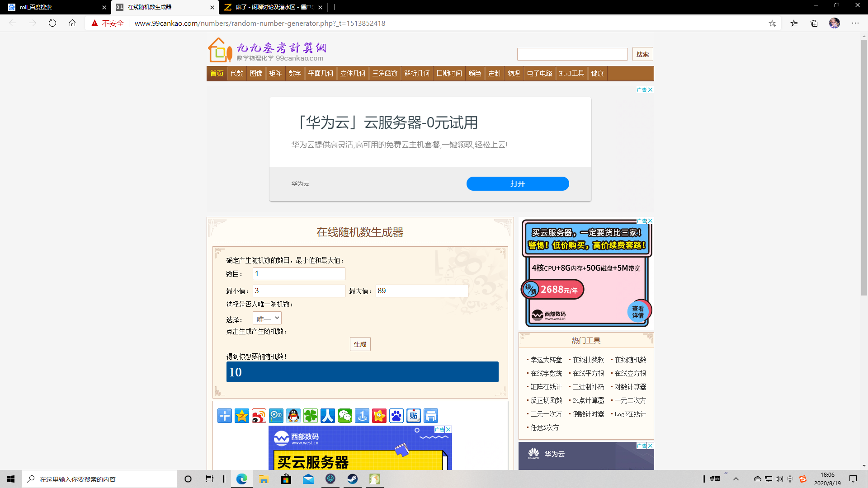
Task: Expand the browser favorites menu
Action: tap(794, 23)
